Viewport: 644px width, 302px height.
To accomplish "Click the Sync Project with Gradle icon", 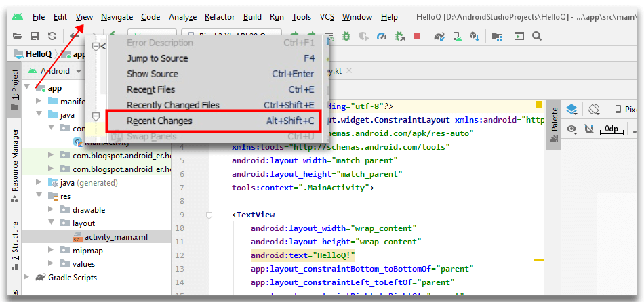I will pyautogui.click(x=439, y=36).
